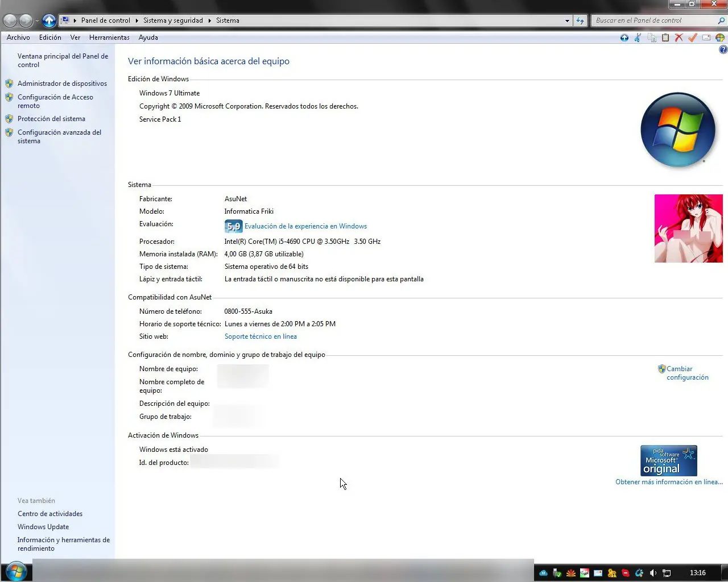This screenshot has width=728, height=582.
Task: Expand the arrow after Sistema y seguridad breadcrumb
Action: tap(209, 20)
